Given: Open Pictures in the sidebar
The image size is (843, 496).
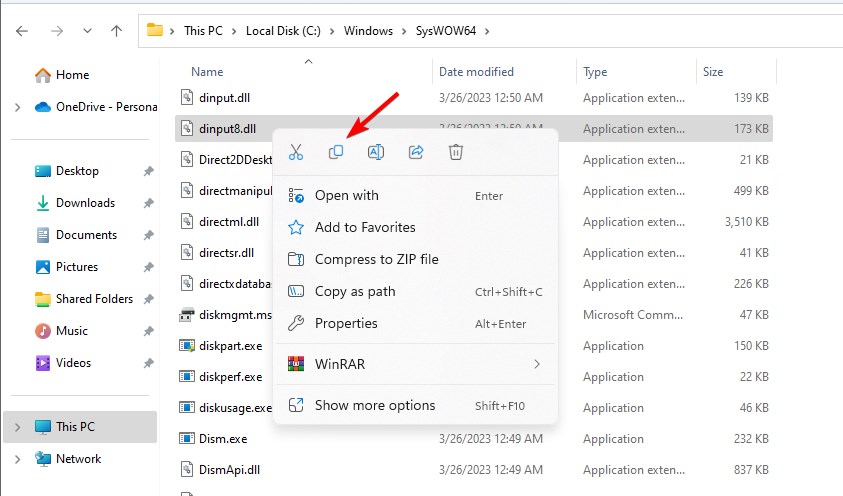Looking at the screenshot, I should pyautogui.click(x=67, y=267).
